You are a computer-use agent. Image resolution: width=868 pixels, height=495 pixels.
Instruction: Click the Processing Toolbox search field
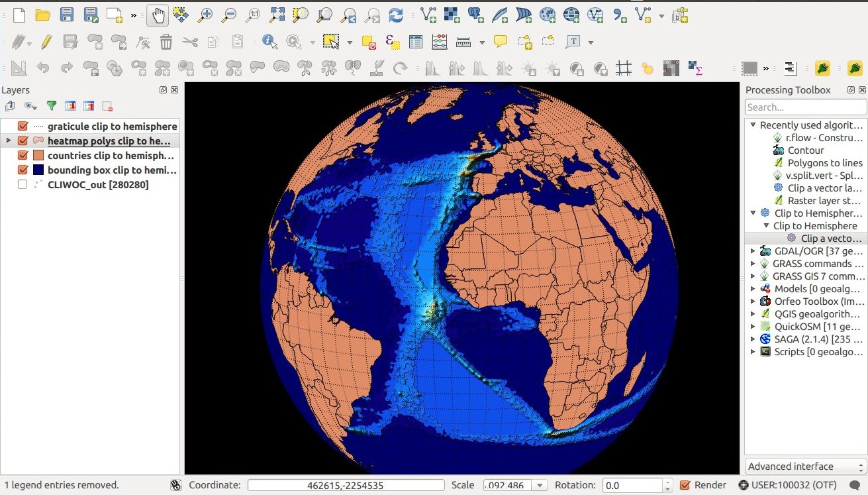coord(806,107)
